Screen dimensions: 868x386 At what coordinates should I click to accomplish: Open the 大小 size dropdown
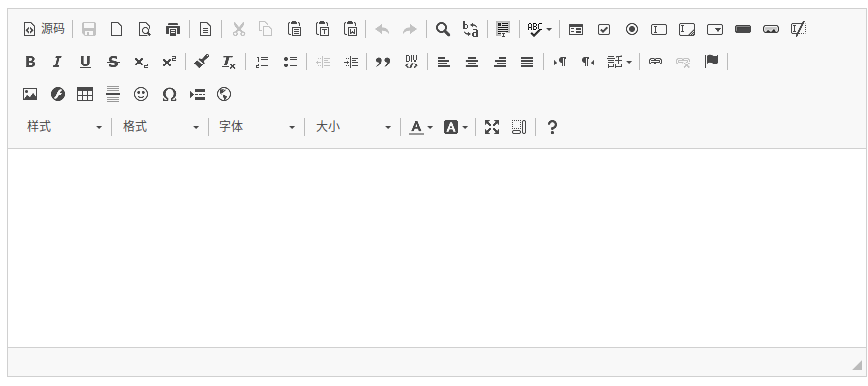tap(354, 127)
